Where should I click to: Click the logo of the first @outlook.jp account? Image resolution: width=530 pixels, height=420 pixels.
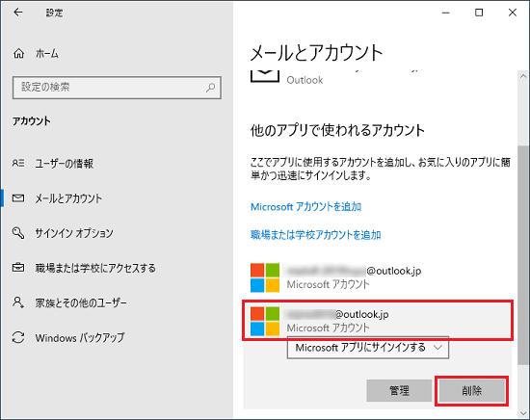coord(265,277)
